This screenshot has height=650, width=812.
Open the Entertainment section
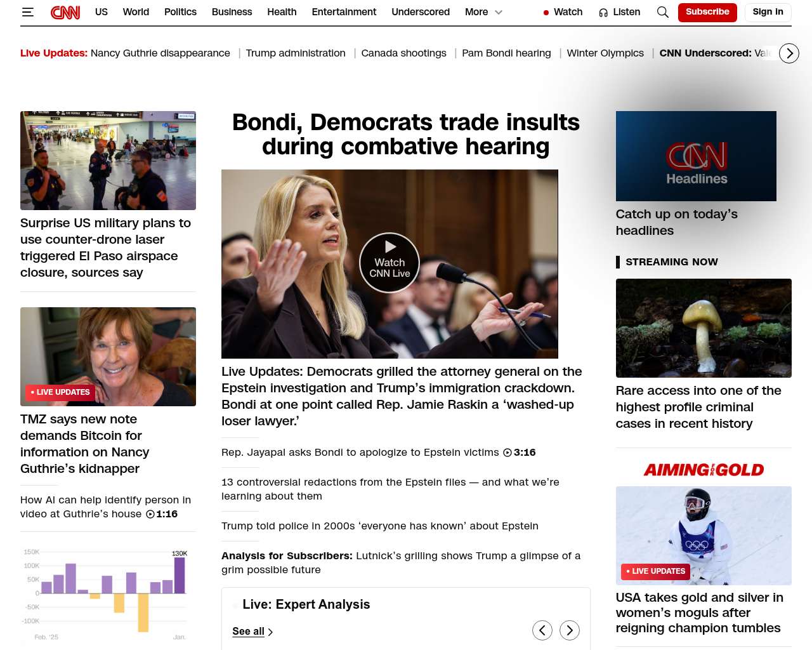(344, 12)
